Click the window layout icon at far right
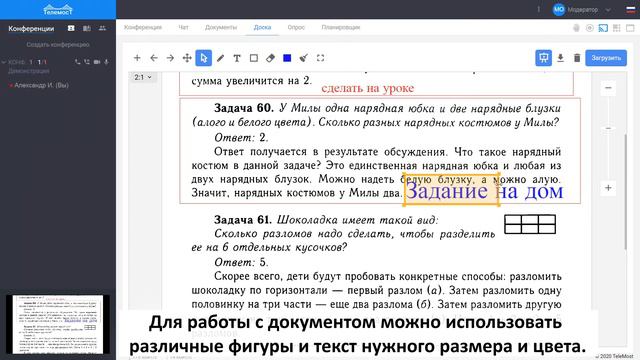The image size is (640, 360). click(x=630, y=28)
